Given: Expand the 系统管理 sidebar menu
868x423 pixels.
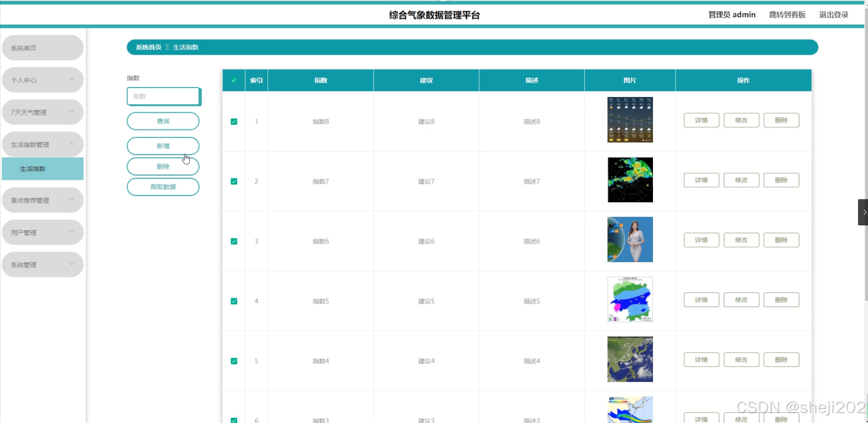Looking at the screenshot, I should click(42, 265).
